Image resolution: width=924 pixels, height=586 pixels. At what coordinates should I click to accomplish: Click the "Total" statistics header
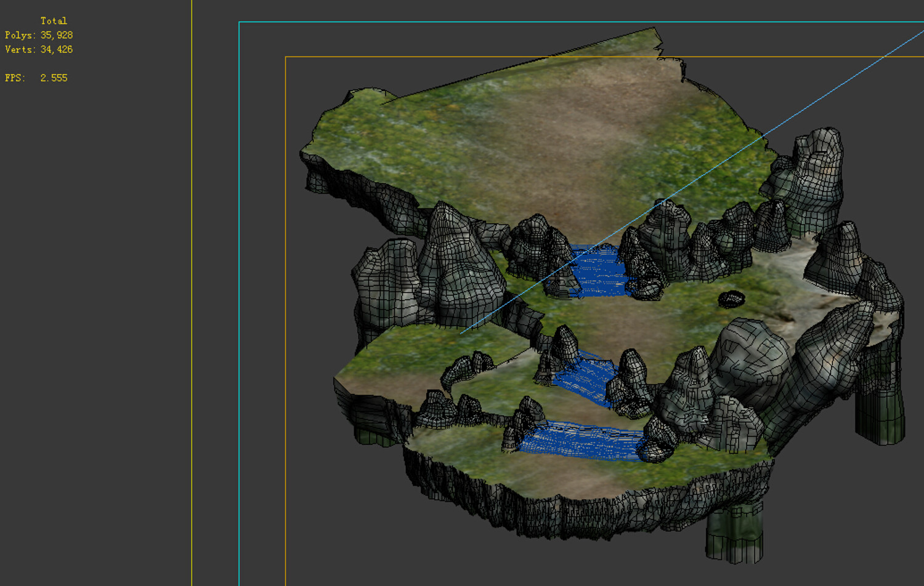[x=54, y=21]
